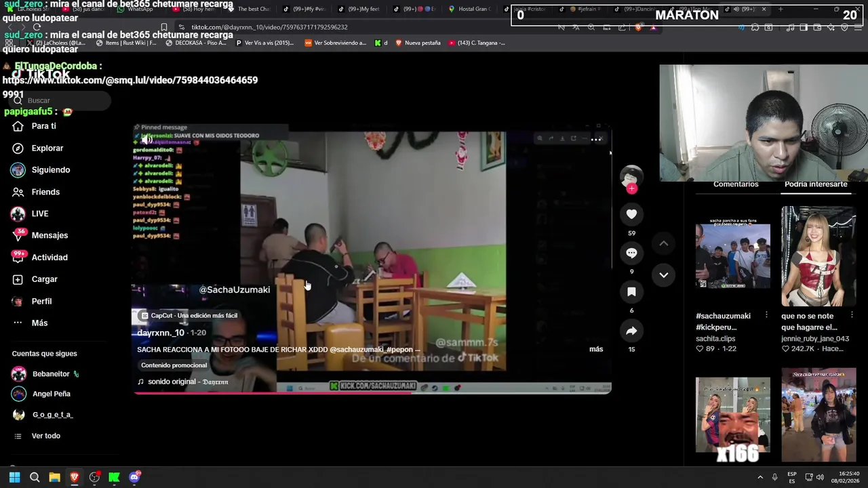Screen dimensions: 868x488
Task: Open Windows taskbar search
Action: click(35, 477)
